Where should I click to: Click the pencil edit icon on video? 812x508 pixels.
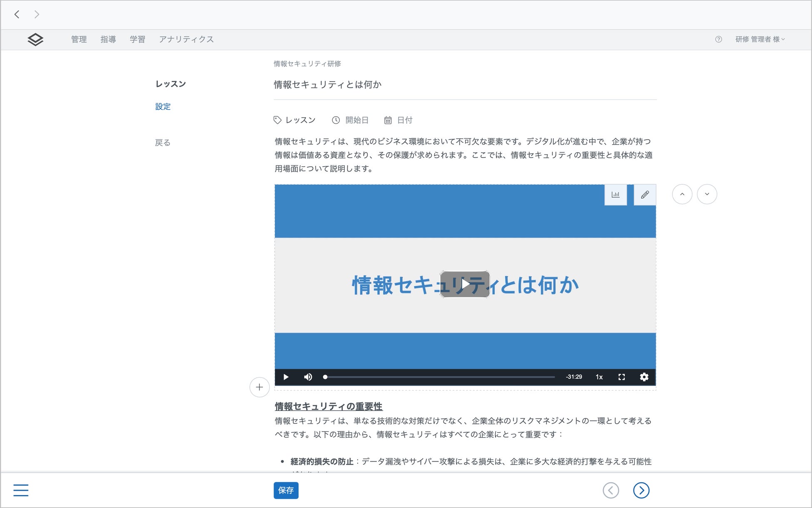coord(645,195)
